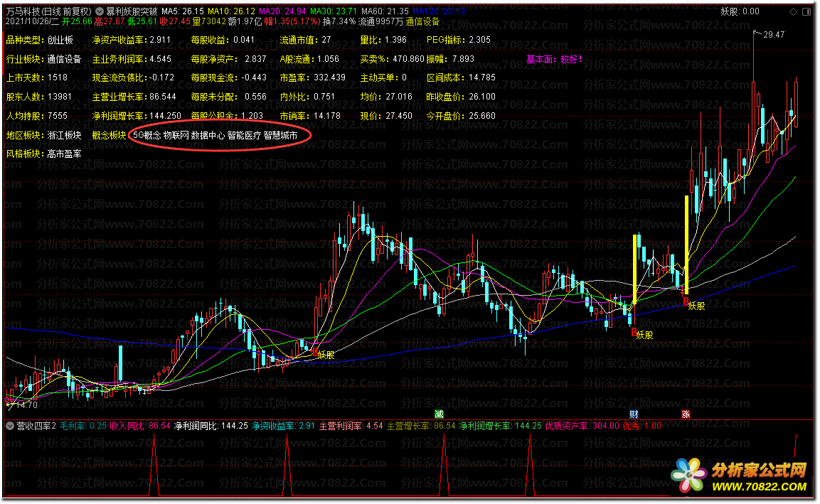Click the 换7.34% turnover readout
The width and height of the screenshot is (820, 504).
(x=339, y=21)
